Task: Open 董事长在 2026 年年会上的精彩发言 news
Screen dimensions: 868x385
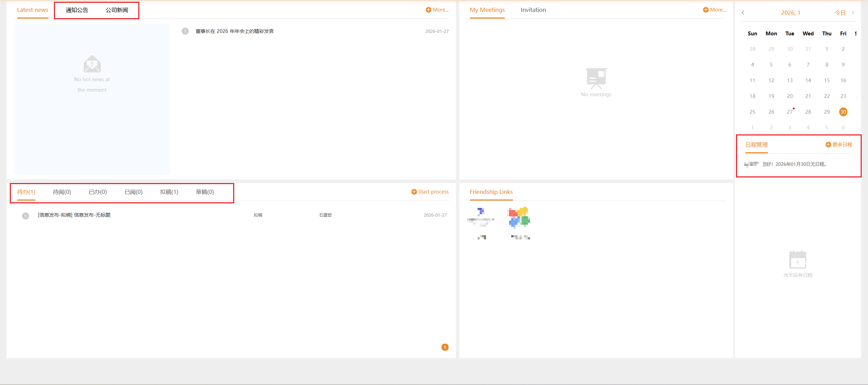Action: (x=235, y=31)
